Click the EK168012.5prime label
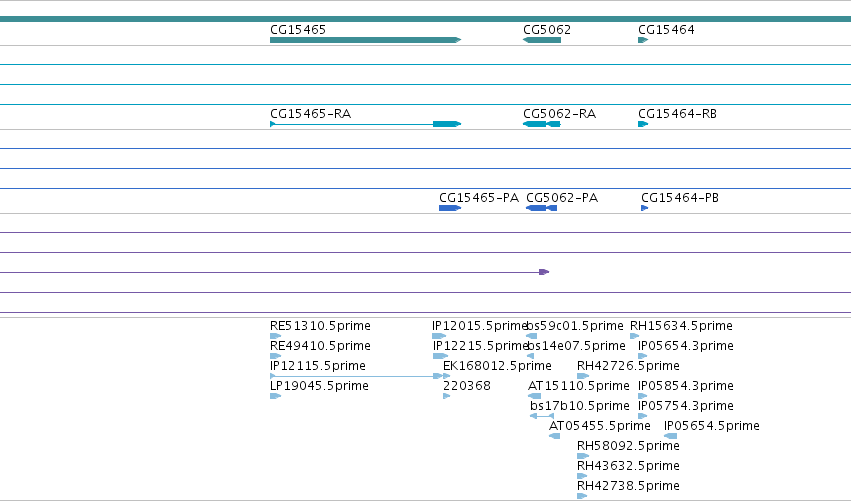The image size is (851, 501). click(497, 366)
